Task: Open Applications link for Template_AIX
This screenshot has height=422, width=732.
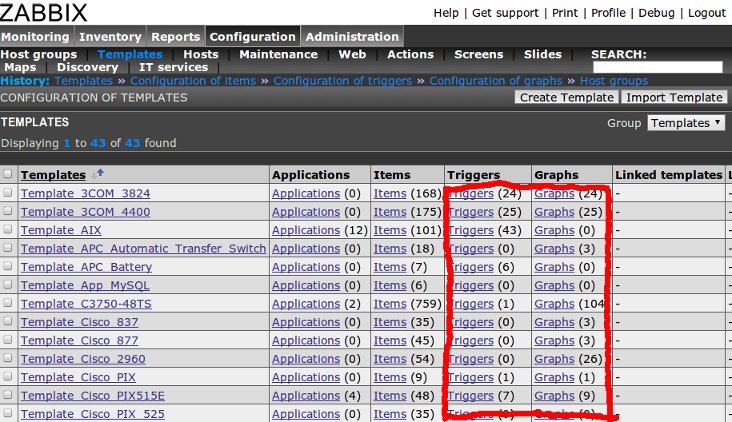Action: click(x=306, y=230)
